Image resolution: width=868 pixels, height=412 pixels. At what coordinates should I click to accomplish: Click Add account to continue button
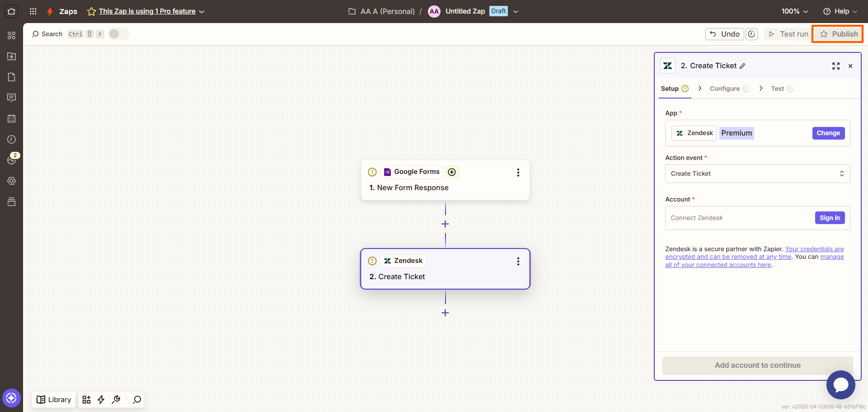point(757,365)
